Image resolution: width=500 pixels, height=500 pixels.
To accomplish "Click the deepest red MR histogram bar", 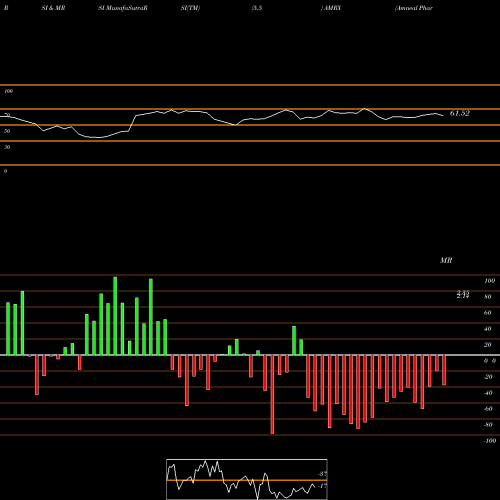I will tap(272, 394).
